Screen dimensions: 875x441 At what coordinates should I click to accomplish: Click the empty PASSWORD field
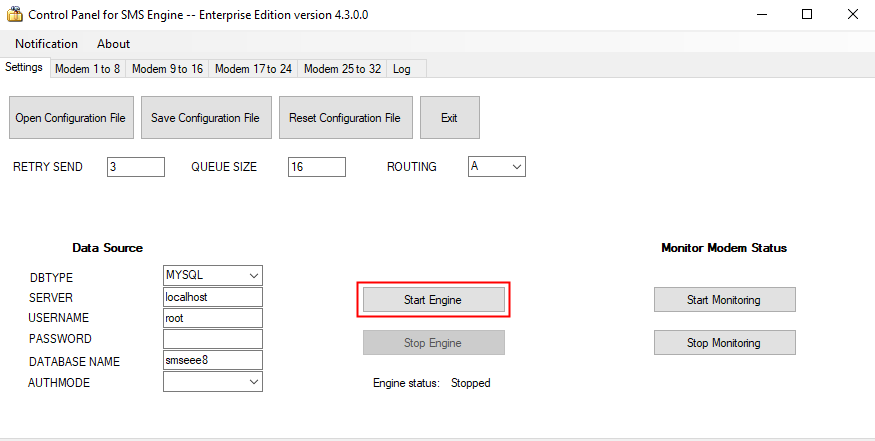pos(212,339)
